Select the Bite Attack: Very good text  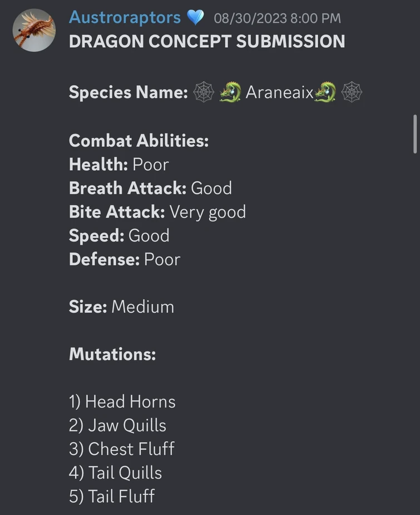click(x=157, y=212)
